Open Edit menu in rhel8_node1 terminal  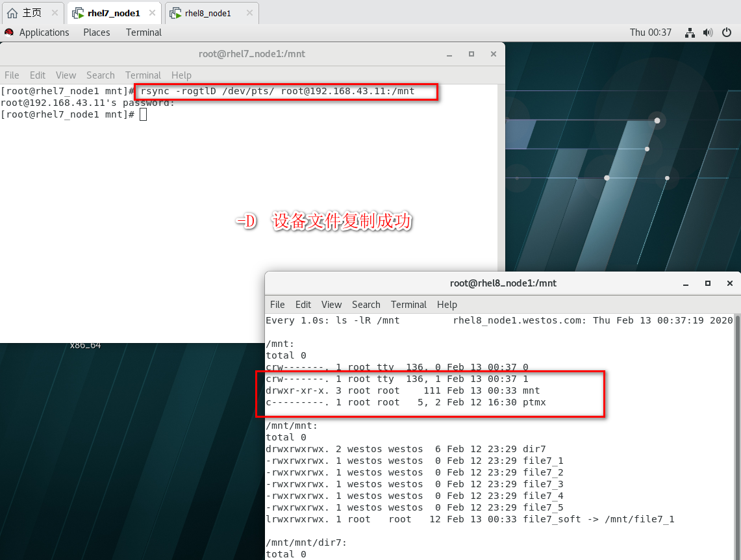[303, 304]
